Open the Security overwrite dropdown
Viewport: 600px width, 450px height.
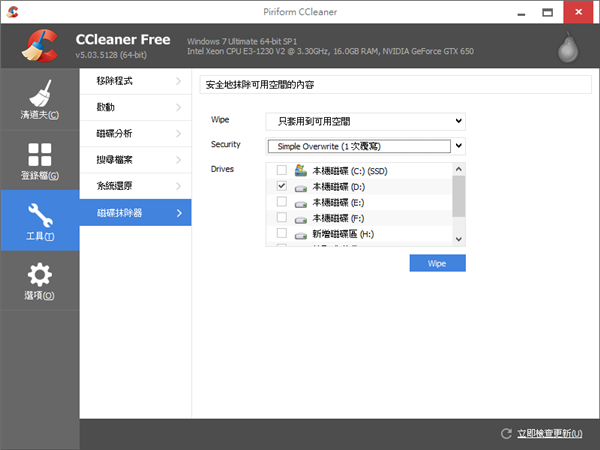[x=365, y=146]
